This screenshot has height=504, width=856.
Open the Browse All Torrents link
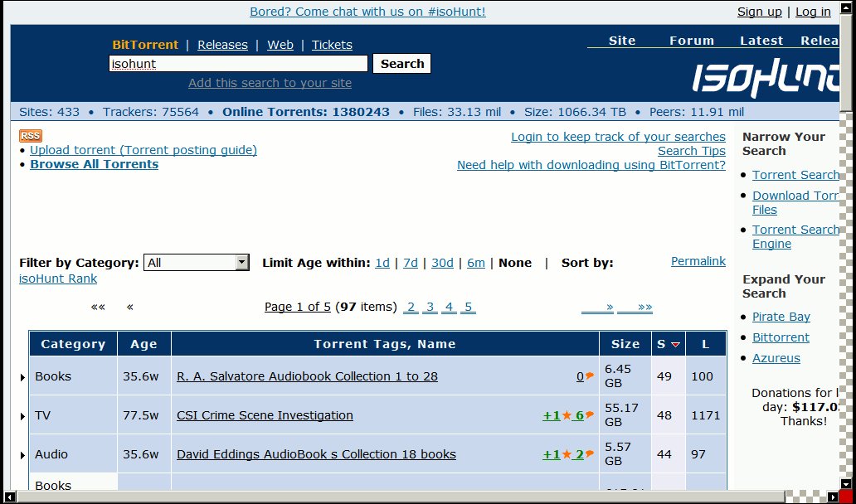94,164
